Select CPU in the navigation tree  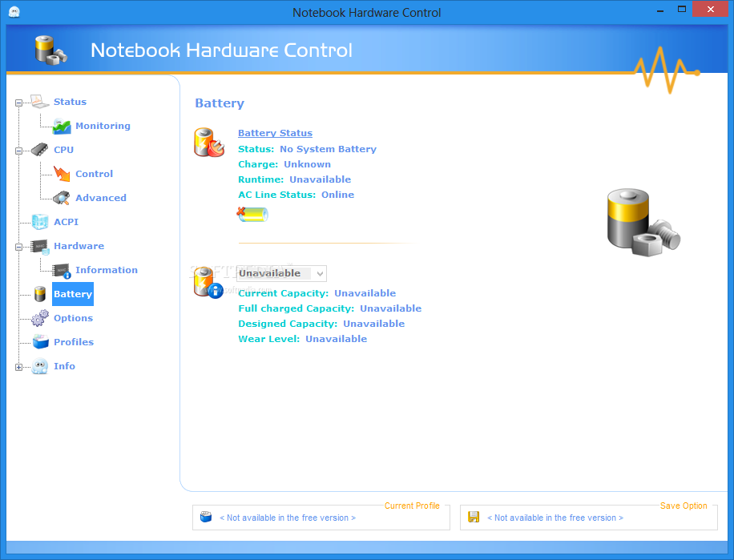click(x=63, y=150)
